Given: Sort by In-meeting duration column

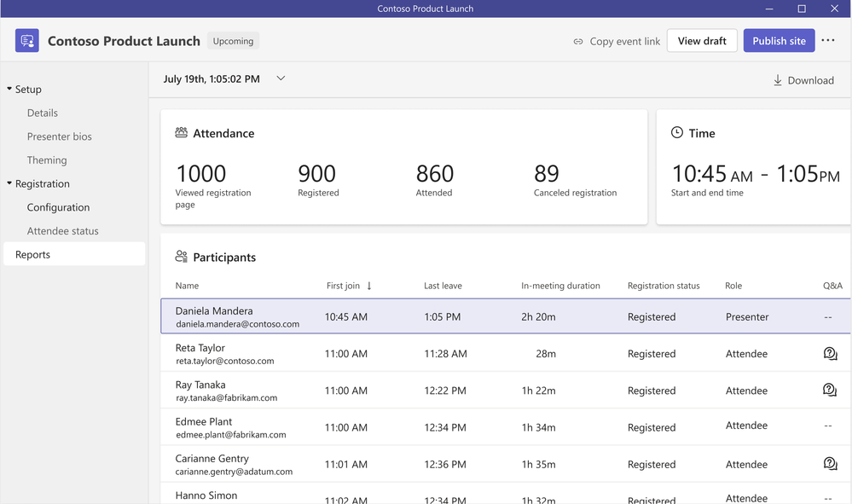Looking at the screenshot, I should tap(561, 286).
